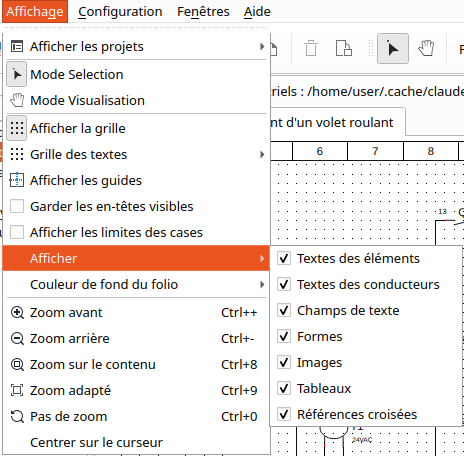Activate the selection arrow tool in toolbar
The image size is (464, 456).
(x=393, y=49)
